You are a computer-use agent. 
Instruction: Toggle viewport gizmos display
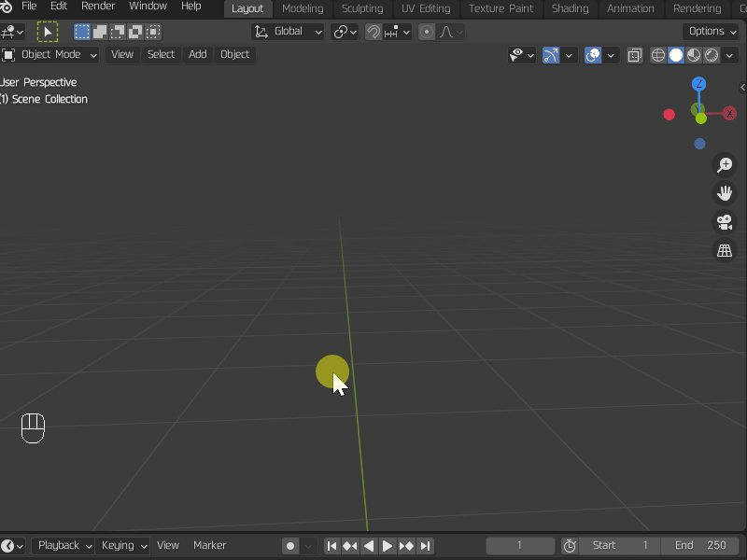point(551,55)
